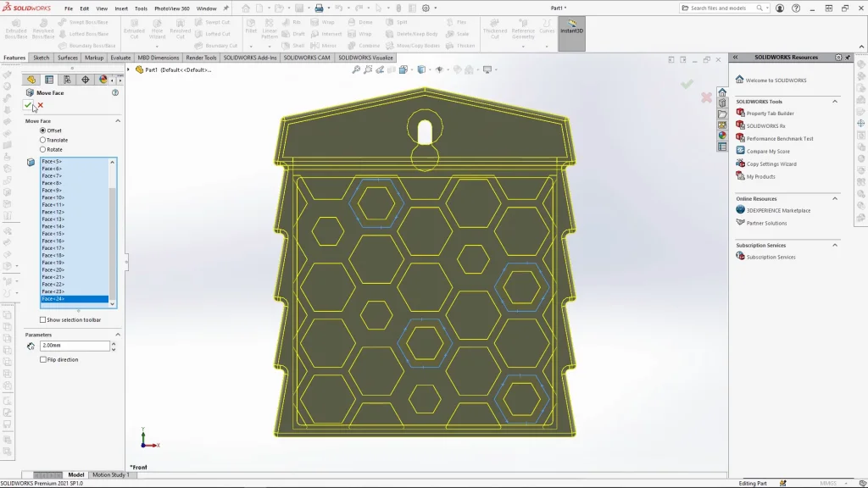Enable Show selection toolbar checkbox
Image resolution: width=868 pixels, height=488 pixels.
point(43,319)
